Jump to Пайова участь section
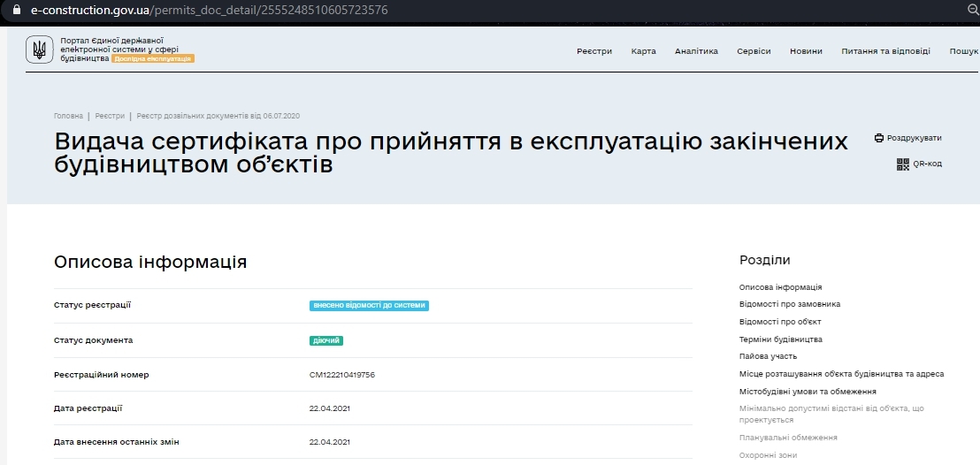 point(768,356)
